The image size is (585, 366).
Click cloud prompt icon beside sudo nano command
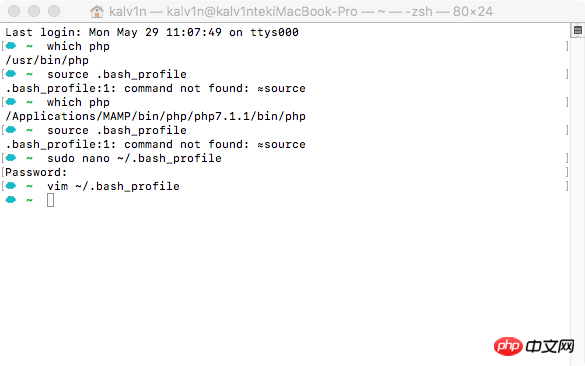(x=11, y=158)
